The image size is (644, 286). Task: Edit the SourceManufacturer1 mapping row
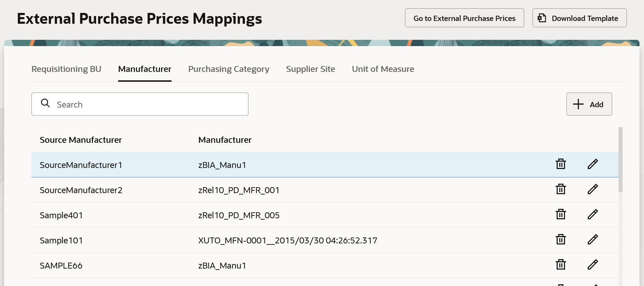(593, 164)
